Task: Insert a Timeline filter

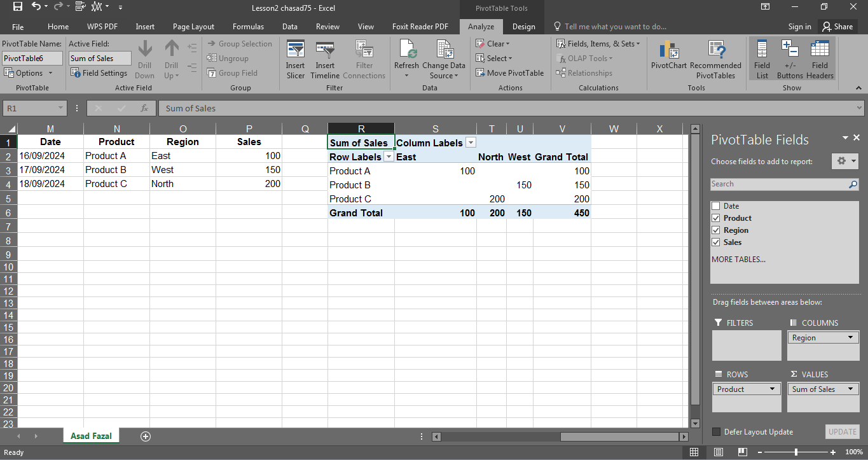Action: point(325,60)
